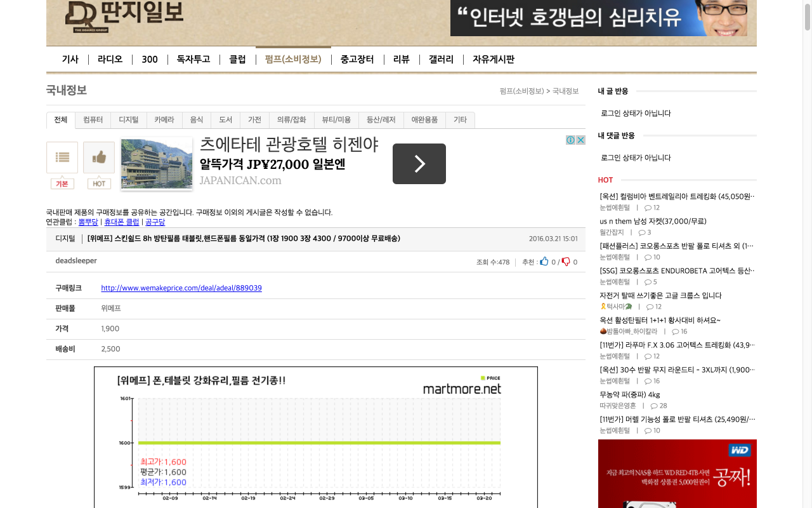Select the 컴퓨터 category tab
Image resolution: width=812 pixels, height=508 pixels.
click(93, 120)
